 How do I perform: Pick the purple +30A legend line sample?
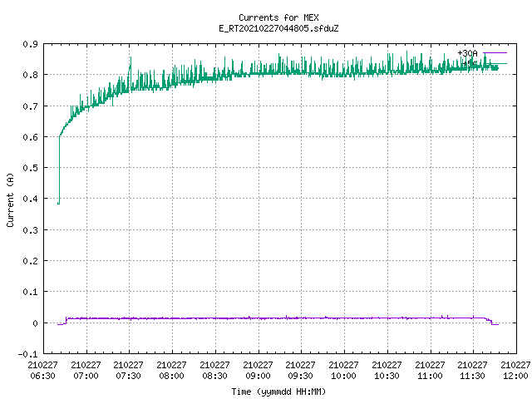[x=495, y=53]
